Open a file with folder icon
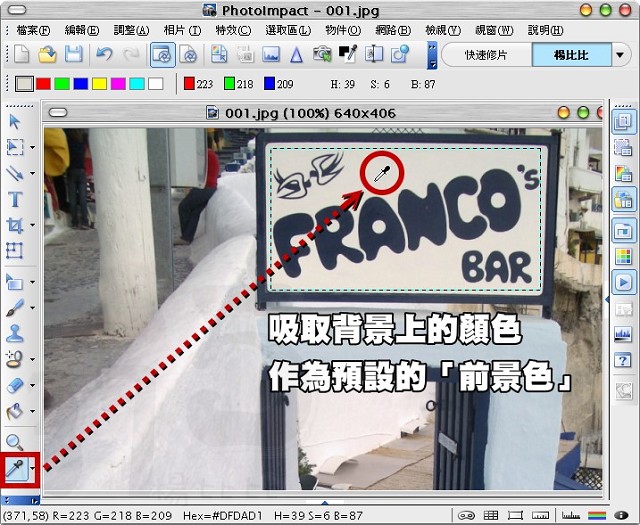 (x=47, y=54)
